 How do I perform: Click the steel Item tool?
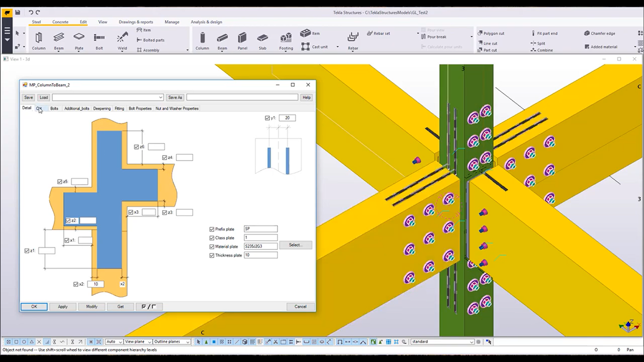click(x=144, y=30)
